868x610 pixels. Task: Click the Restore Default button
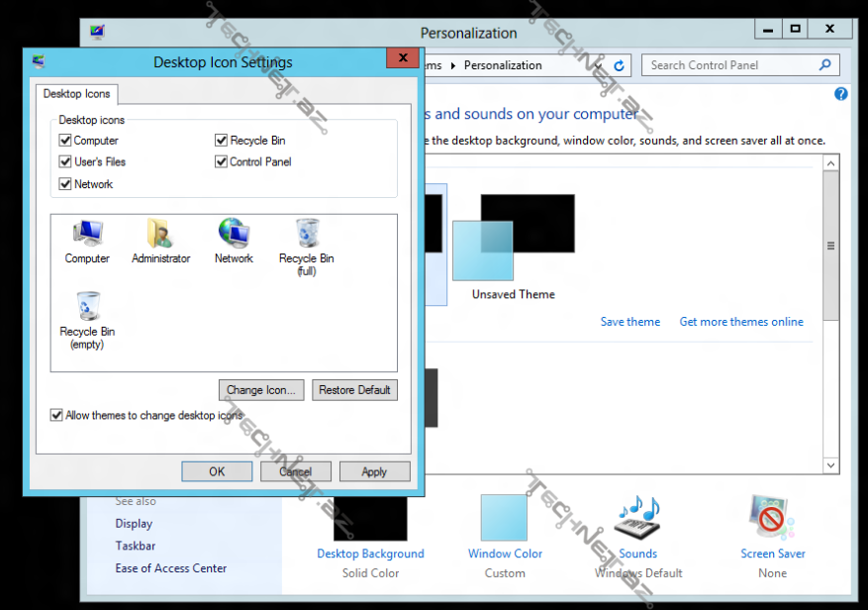354,389
